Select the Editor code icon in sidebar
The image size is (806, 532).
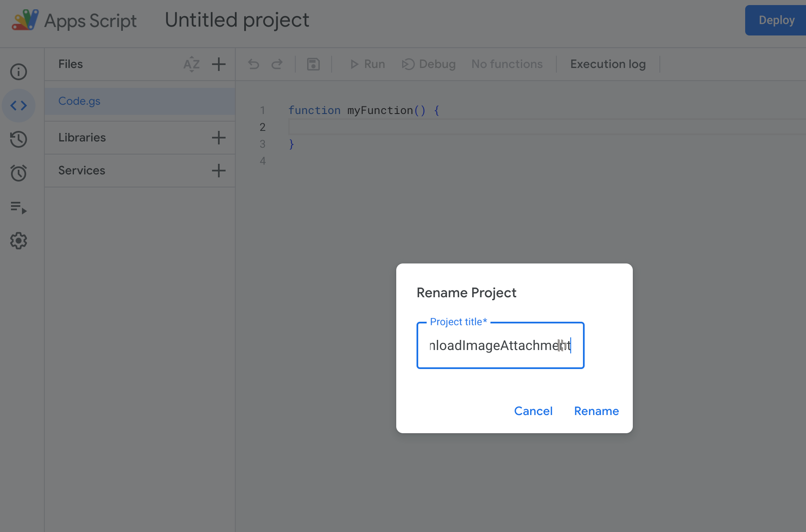tap(19, 106)
